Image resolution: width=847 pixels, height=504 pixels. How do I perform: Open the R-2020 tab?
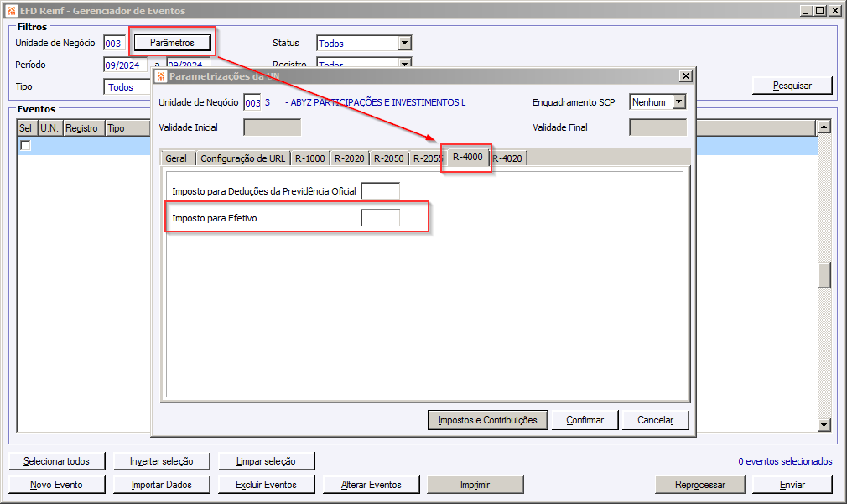(350, 158)
